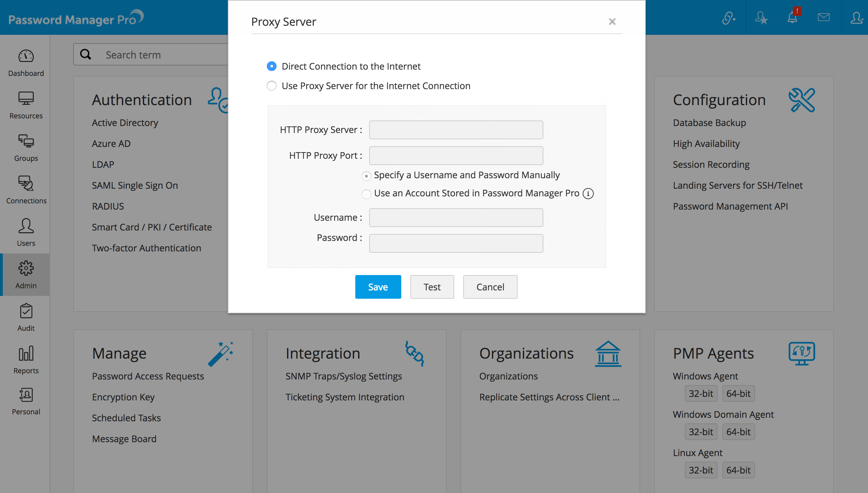The height and width of the screenshot is (493, 868).
Task: Click the HTTP Proxy Server field
Action: pos(456,130)
